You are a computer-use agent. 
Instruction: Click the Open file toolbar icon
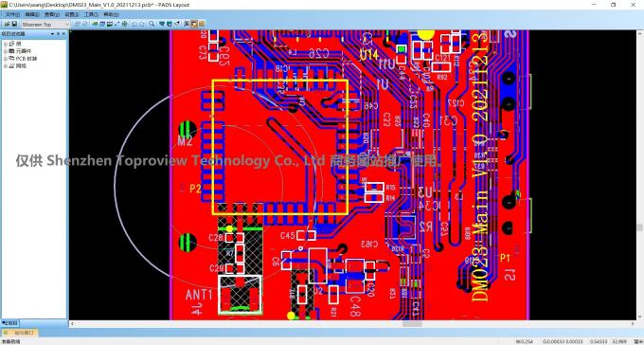(x=7, y=24)
